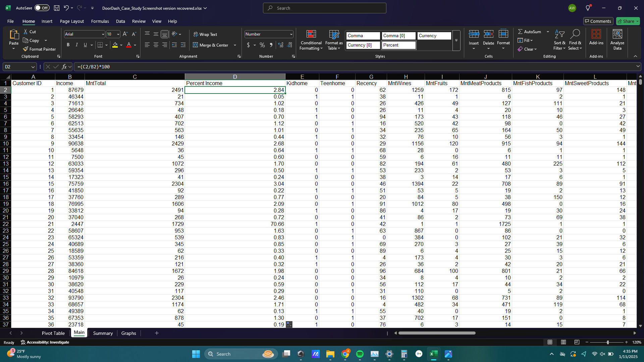Open the Formulas ribbon tab
The image size is (644, 362).
click(100, 21)
